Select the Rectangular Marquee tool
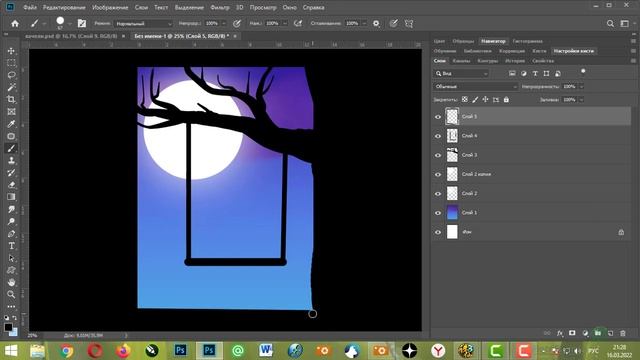Viewport: 640px width, 360px height. click(x=11, y=63)
